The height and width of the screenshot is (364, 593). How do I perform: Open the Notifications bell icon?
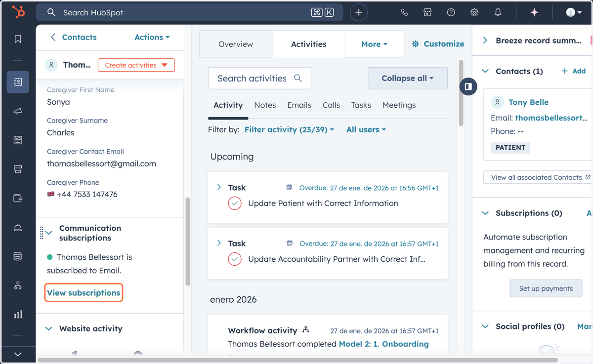pos(498,12)
